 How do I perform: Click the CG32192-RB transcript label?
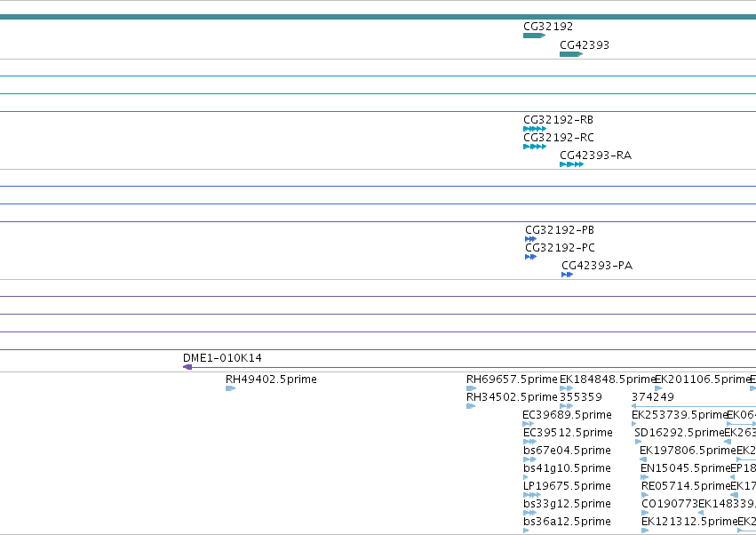click(558, 120)
